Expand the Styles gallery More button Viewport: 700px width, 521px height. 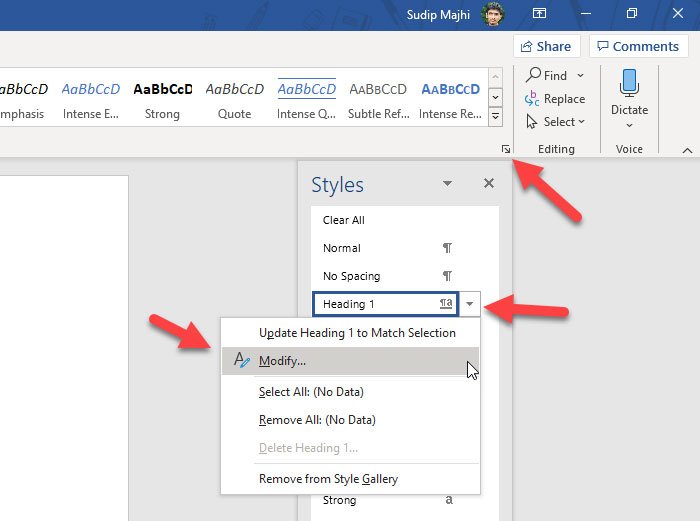496,117
